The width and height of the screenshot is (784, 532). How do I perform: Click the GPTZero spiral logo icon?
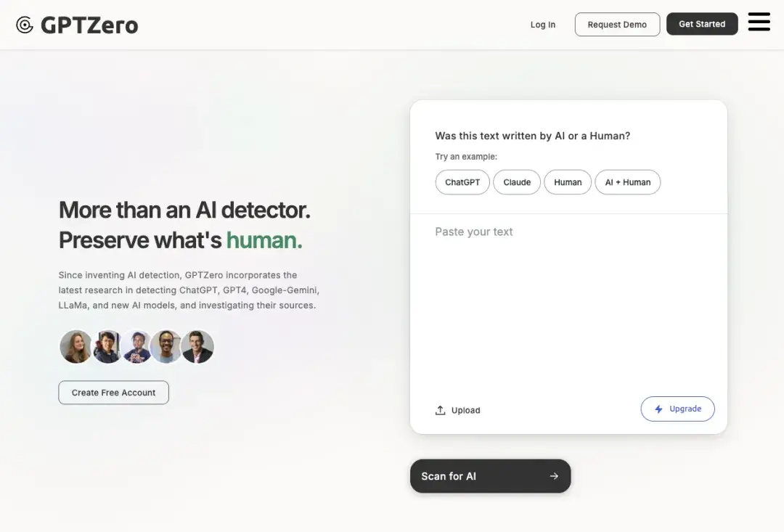coord(25,25)
